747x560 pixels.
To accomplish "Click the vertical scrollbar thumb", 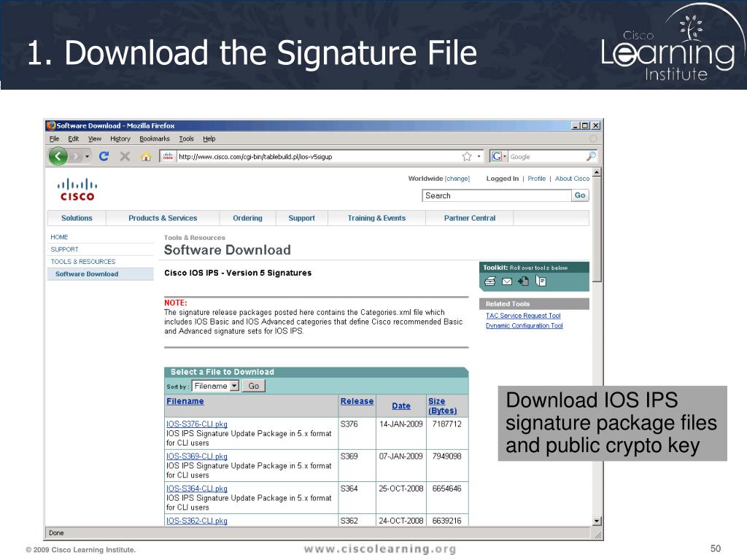I will pos(597,230).
